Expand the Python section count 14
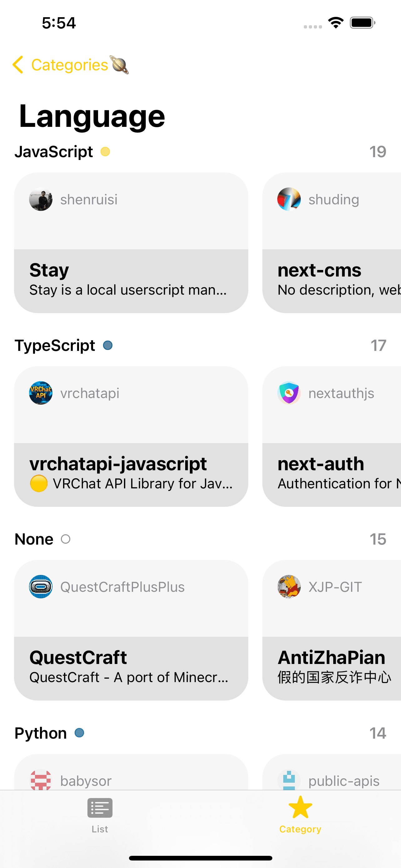The image size is (401, 868). pos(378,733)
